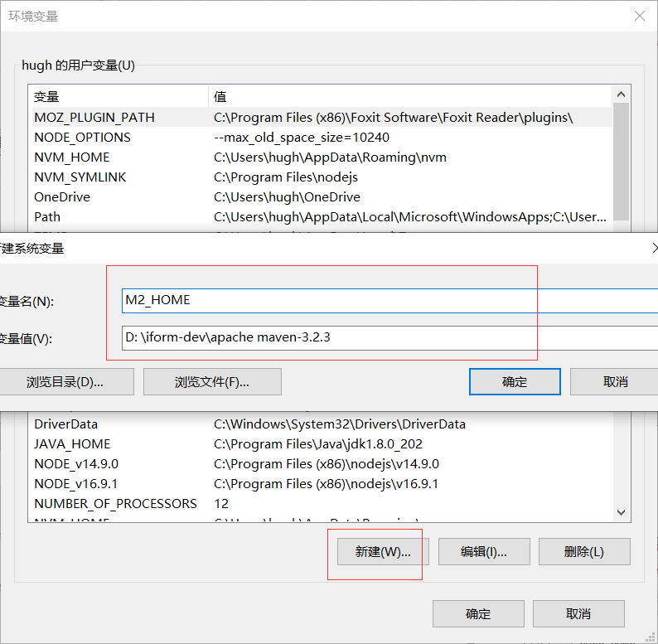Image resolution: width=658 pixels, height=644 pixels.
Task: Click the 变量值 field with the maven path
Action: click(389, 338)
